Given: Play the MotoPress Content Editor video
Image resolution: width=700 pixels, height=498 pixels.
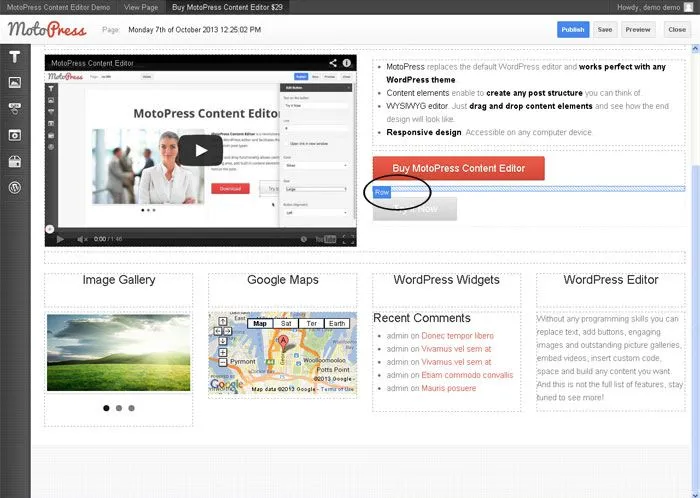Looking at the screenshot, I should (201, 150).
